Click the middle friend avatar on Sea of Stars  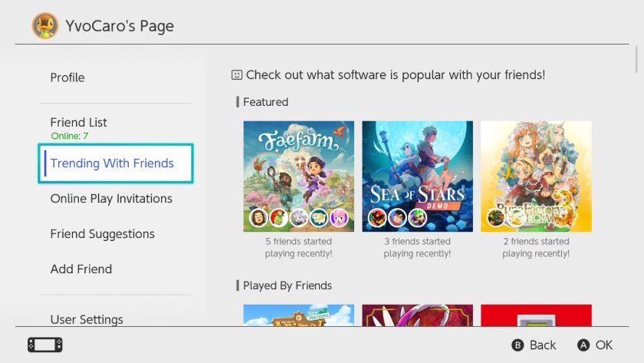tap(397, 218)
